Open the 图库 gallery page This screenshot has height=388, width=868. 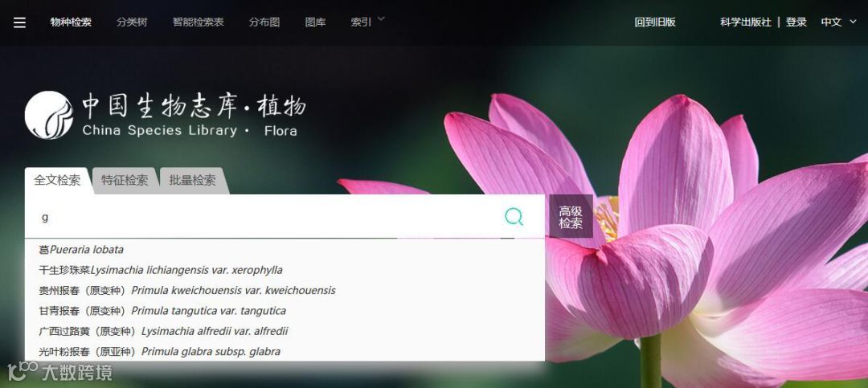315,22
